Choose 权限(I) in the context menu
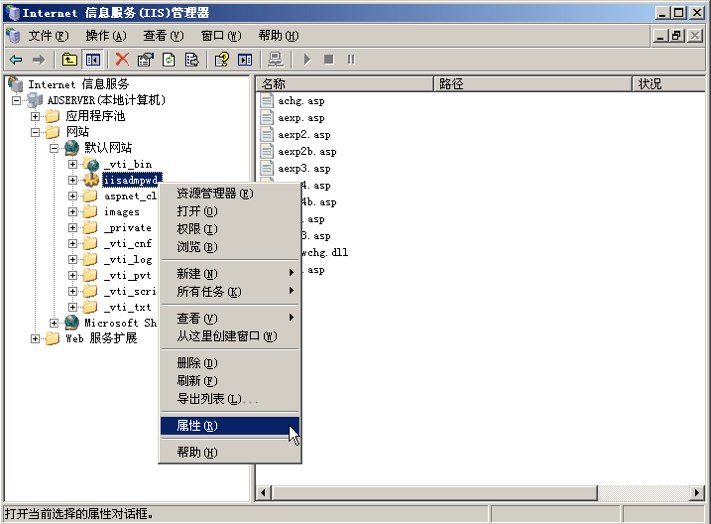711x524 pixels. (x=230, y=229)
